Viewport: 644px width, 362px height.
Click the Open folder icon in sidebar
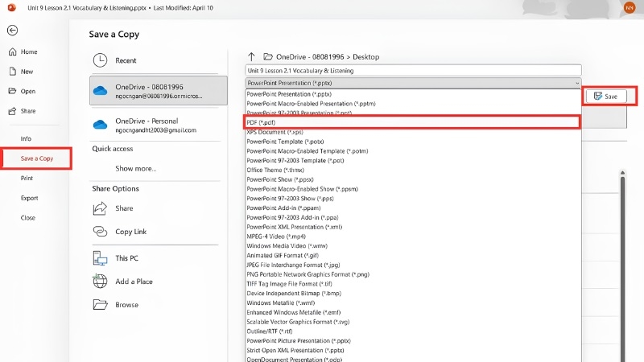(13, 91)
